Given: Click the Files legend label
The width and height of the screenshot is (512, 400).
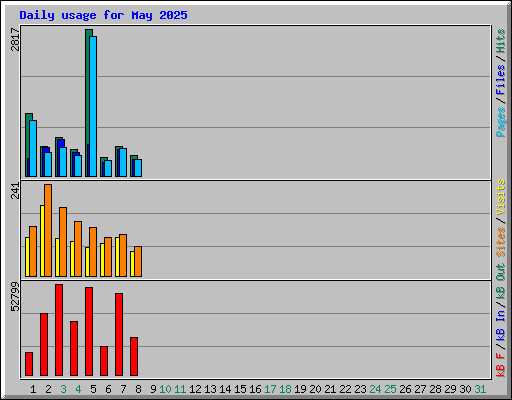Looking at the screenshot, I should pyautogui.click(x=501, y=80).
